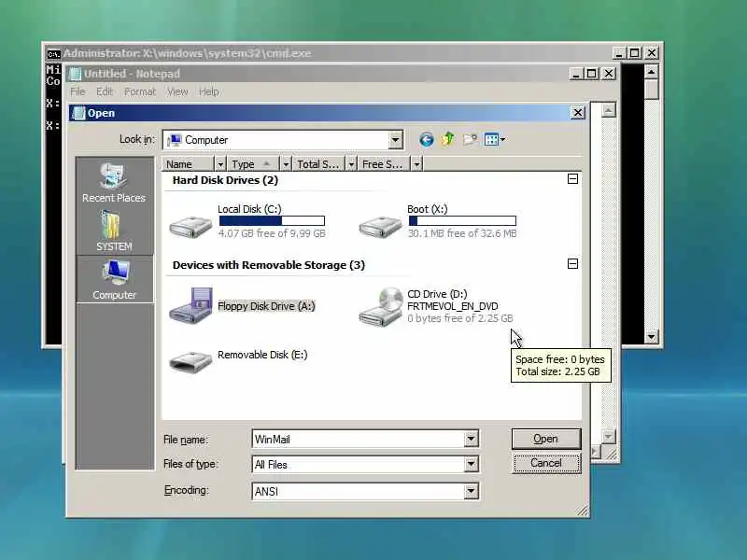Select the Removable Disk (E:) icon

coord(190,361)
